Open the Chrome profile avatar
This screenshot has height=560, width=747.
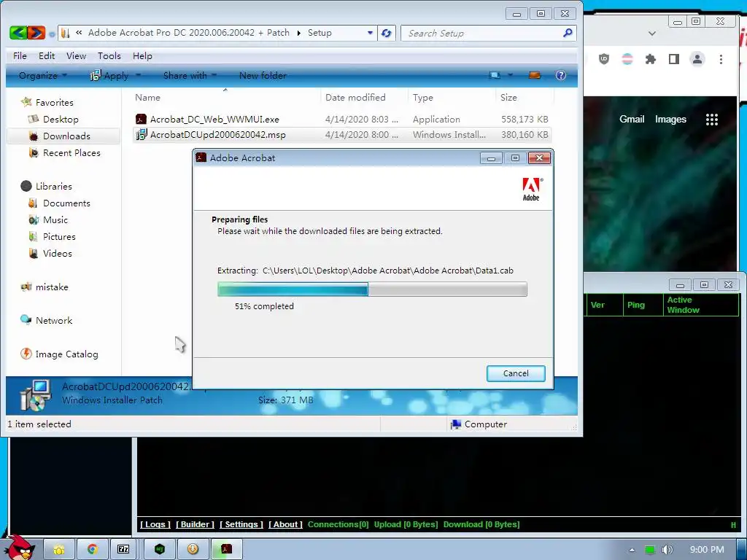click(697, 59)
